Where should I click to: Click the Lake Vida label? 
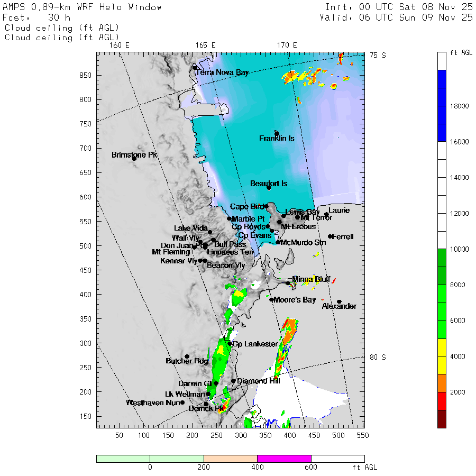point(191,228)
